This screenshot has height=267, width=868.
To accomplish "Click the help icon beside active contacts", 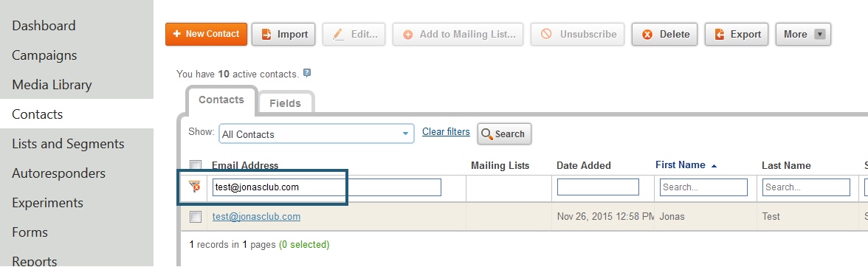I will pyautogui.click(x=307, y=73).
